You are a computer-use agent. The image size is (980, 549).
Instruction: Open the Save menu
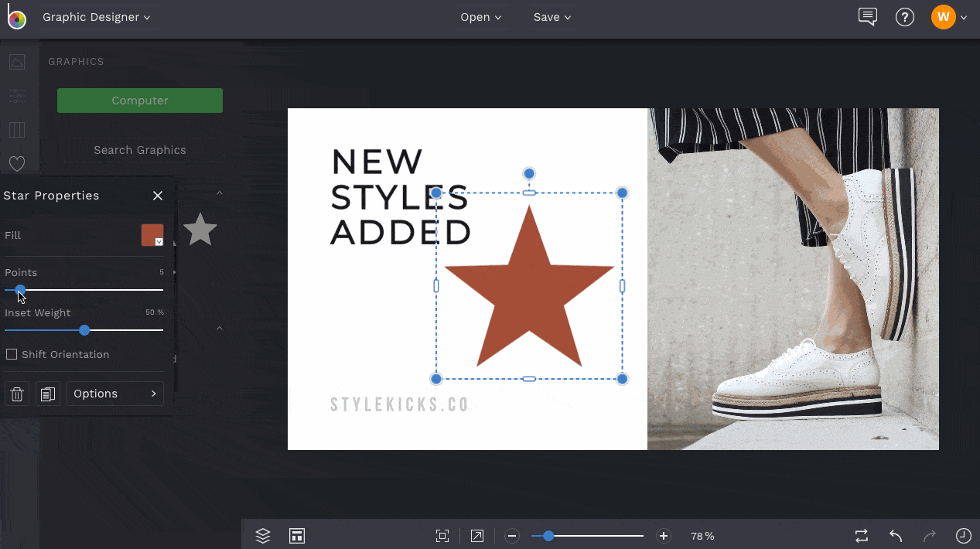point(552,17)
